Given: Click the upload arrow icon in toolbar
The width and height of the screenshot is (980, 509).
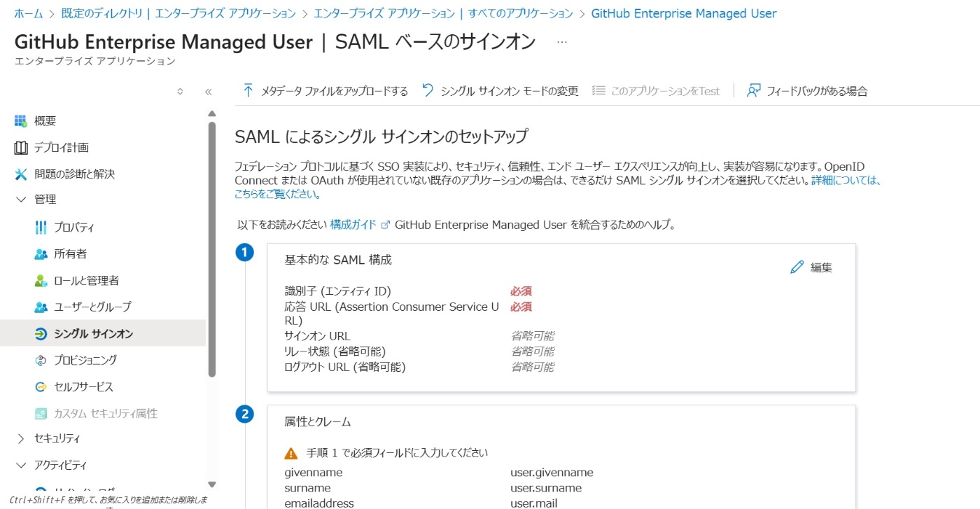Looking at the screenshot, I should (x=248, y=91).
